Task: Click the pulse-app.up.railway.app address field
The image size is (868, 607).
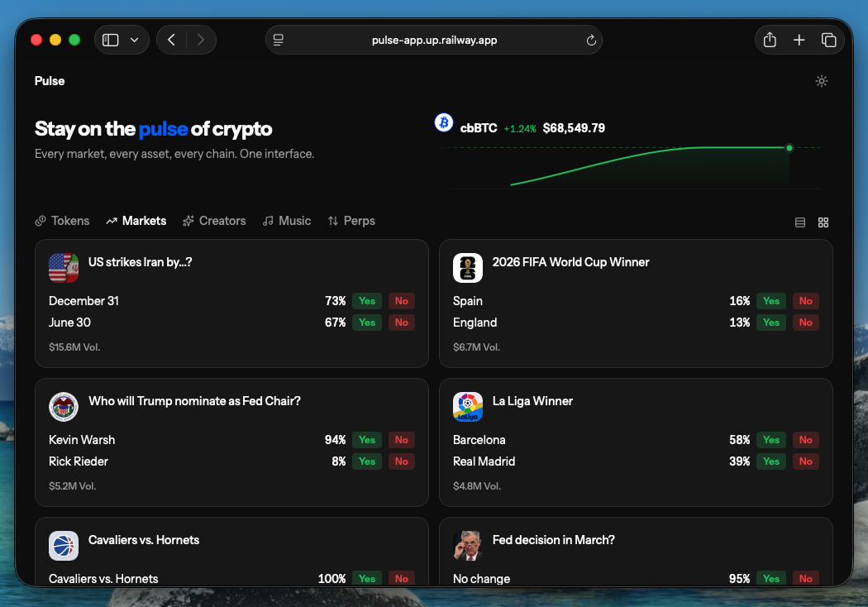Action: (434, 40)
